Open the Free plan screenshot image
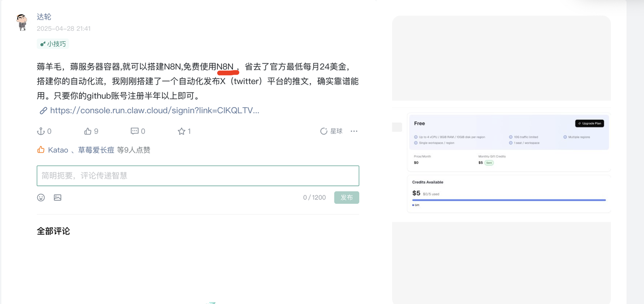Screen dimensions: 644x304 tap(509, 163)
